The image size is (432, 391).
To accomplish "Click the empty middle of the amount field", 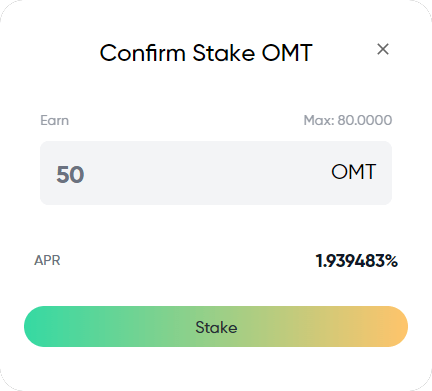I will click(x=207, y=173).
